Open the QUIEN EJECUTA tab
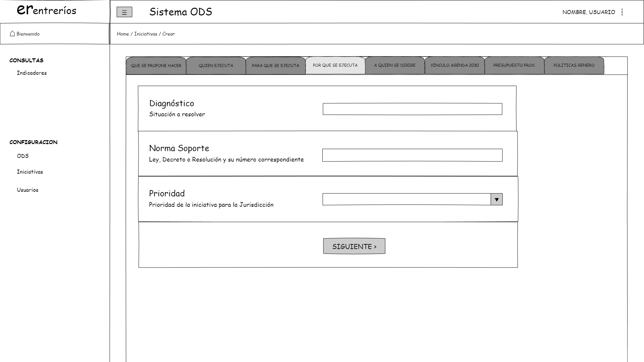This screenshot has width=644, height=362. click(x=216, y=66)
